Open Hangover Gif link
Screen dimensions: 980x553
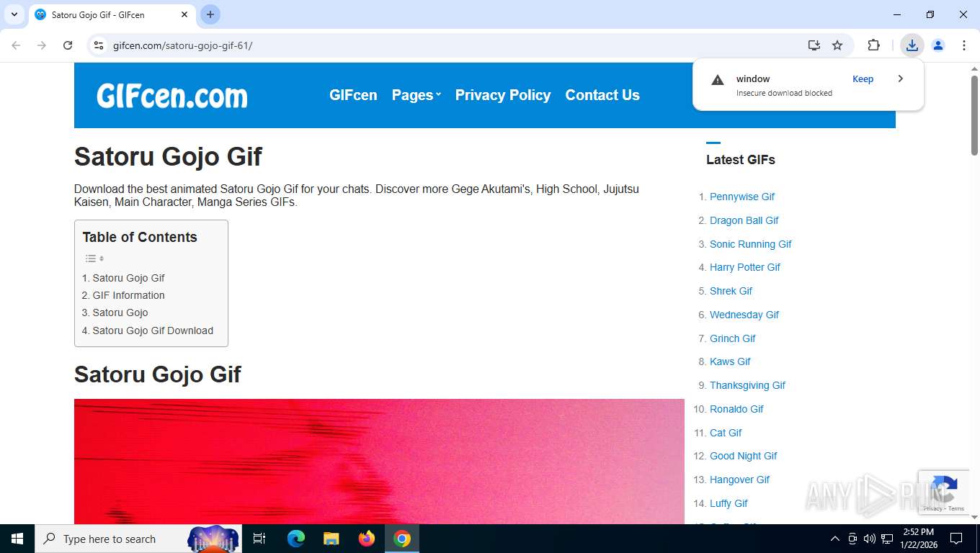pos(740,480)
